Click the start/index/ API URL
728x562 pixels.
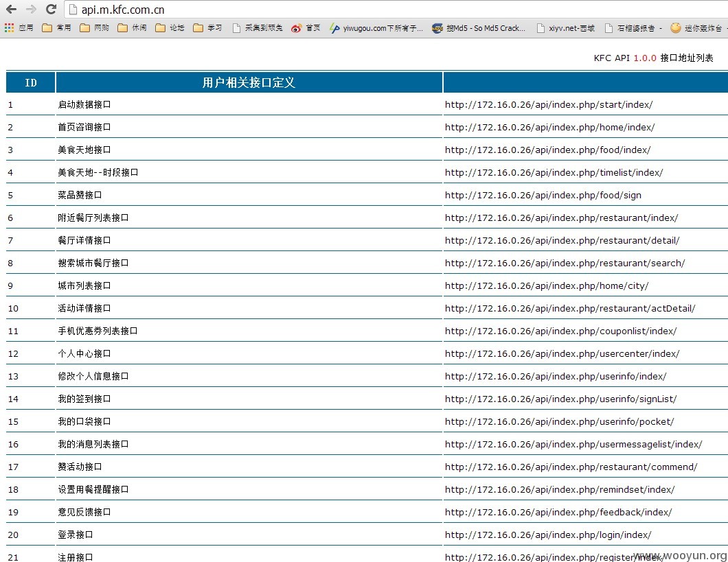[x=549, y=105]
